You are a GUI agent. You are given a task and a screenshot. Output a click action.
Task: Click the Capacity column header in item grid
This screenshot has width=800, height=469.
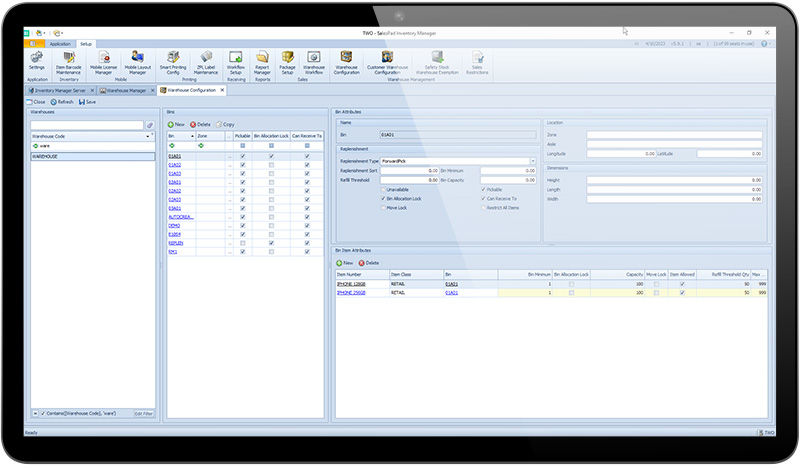[617, 275]
